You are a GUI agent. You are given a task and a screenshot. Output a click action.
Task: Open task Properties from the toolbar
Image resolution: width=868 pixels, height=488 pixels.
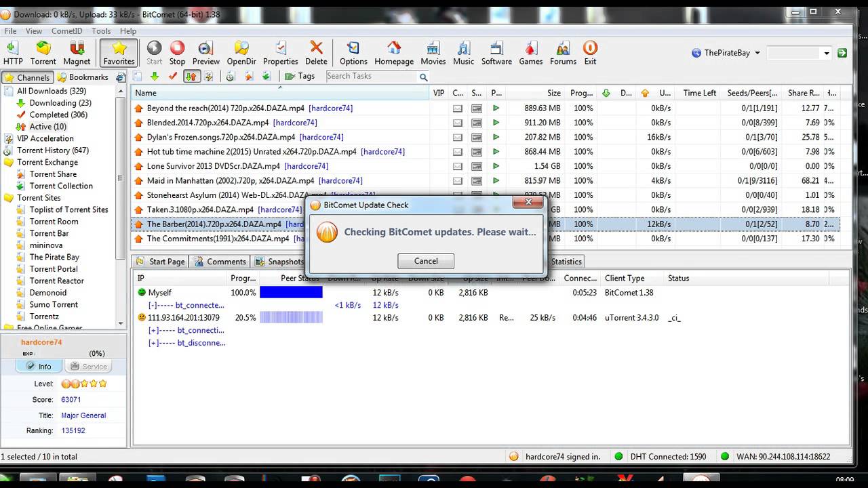point(281,53)
